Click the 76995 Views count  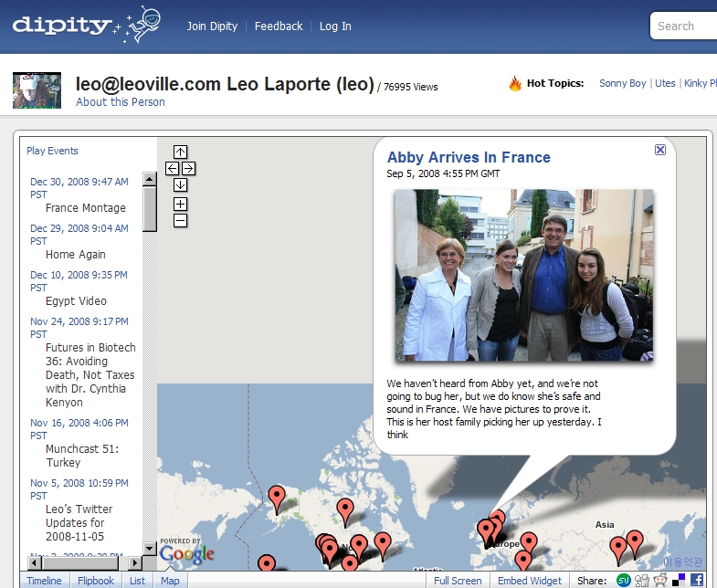(410, 87)
